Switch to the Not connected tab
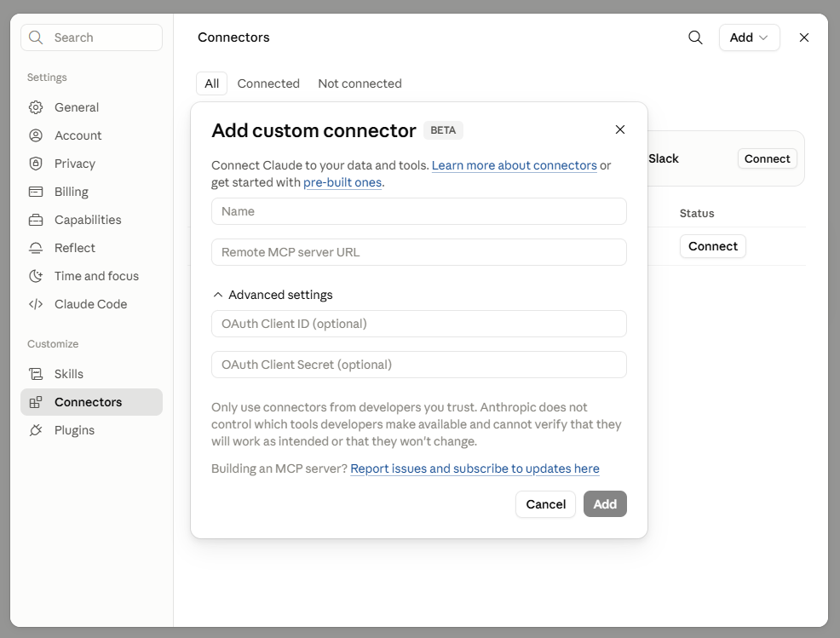This screenshot has width=840, height=638. pos(360,83)
